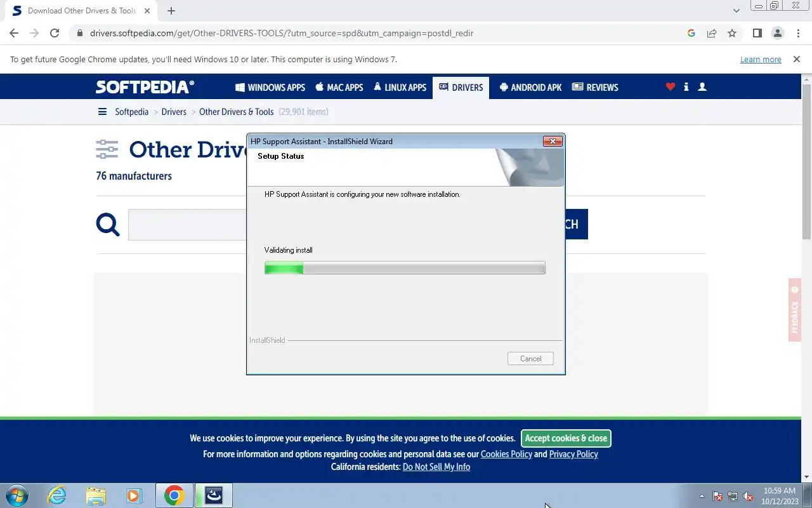Open new Chrome tab
The height and width of the screenshot is (508, 812).
[171, 11]
